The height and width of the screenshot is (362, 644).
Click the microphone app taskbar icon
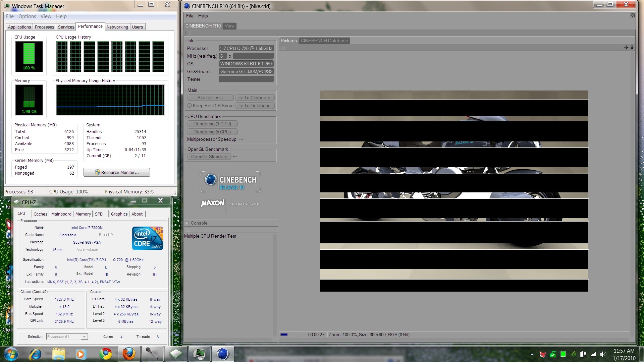[x=152, y=354]
